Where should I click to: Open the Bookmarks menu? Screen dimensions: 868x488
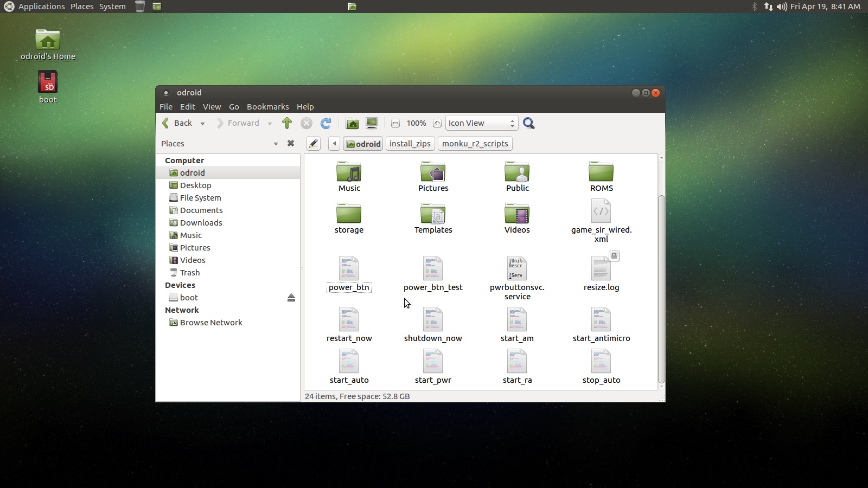[x=267, y=107]
